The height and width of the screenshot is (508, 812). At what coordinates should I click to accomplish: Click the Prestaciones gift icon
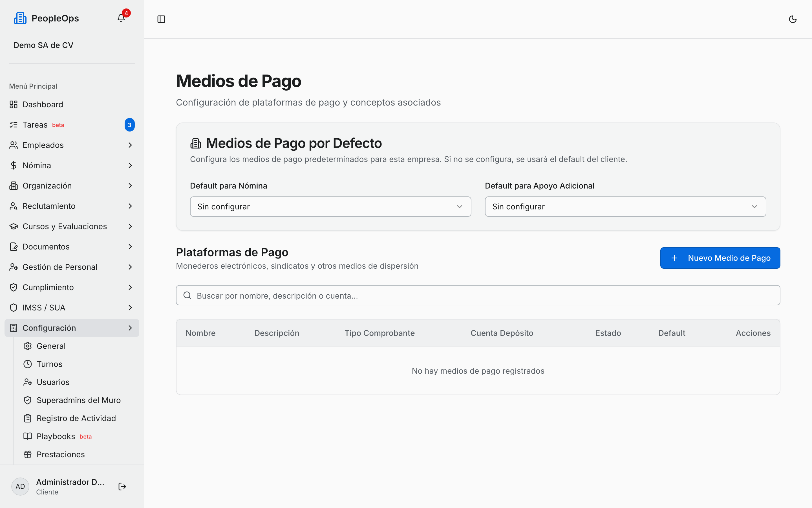coord(28,455)
